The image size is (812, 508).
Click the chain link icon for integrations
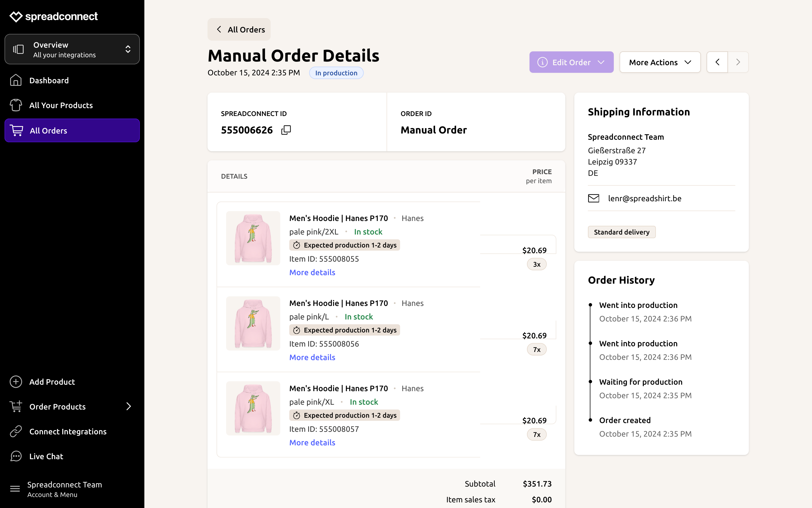click(x=16, y=432)
